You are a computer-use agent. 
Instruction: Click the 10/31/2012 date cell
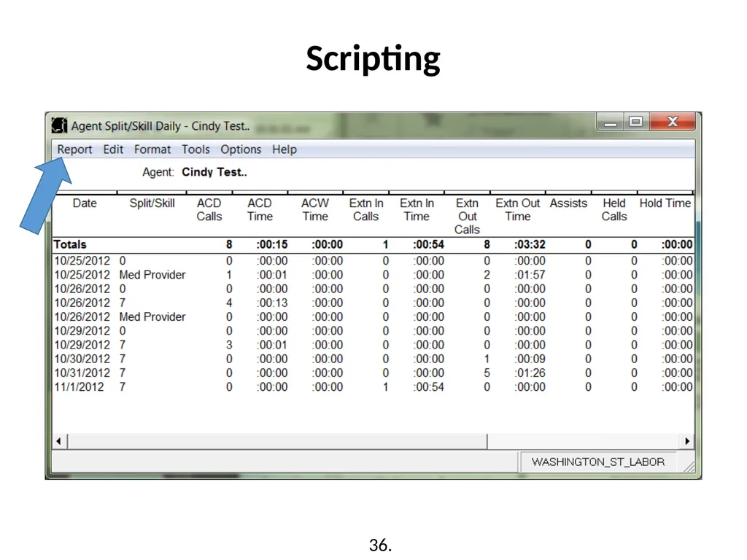click(82, 373)
